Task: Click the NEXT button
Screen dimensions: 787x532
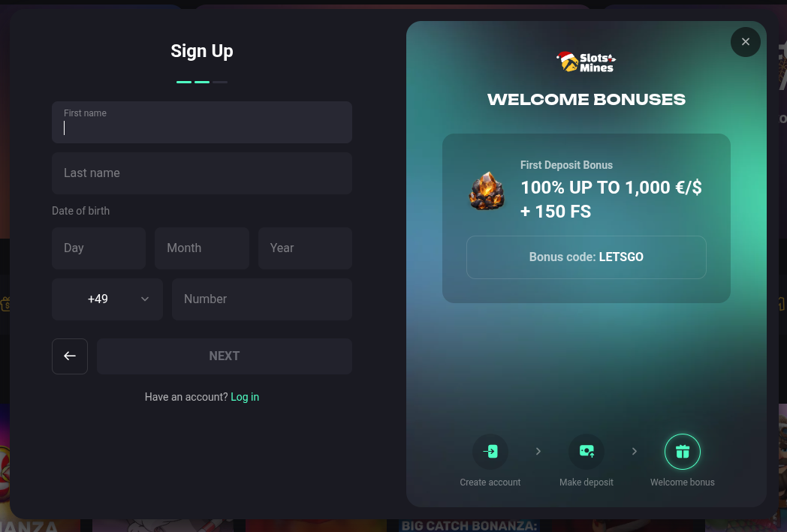Action: pyautogui.click(x=225, y=356)
